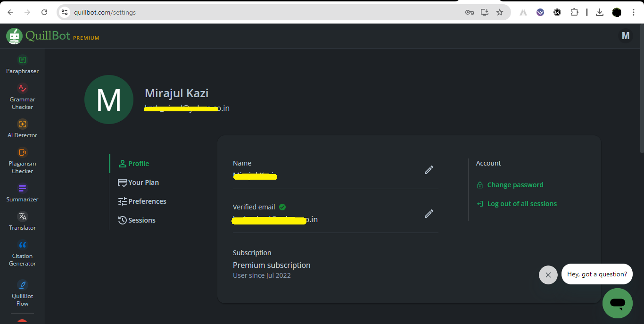Open the AI Detector tool
The height and width of the screenshot is (324, 644).
(22, 128)
